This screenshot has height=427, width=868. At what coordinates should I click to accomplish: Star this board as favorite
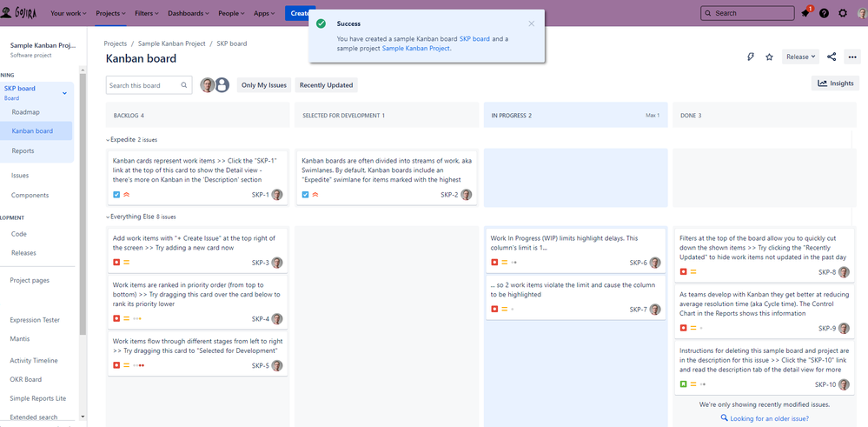click(769, 57)
